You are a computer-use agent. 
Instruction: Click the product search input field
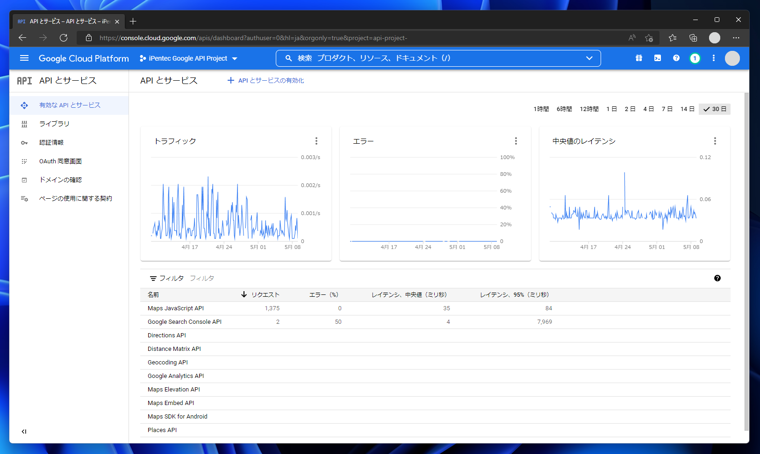(436, 58)
